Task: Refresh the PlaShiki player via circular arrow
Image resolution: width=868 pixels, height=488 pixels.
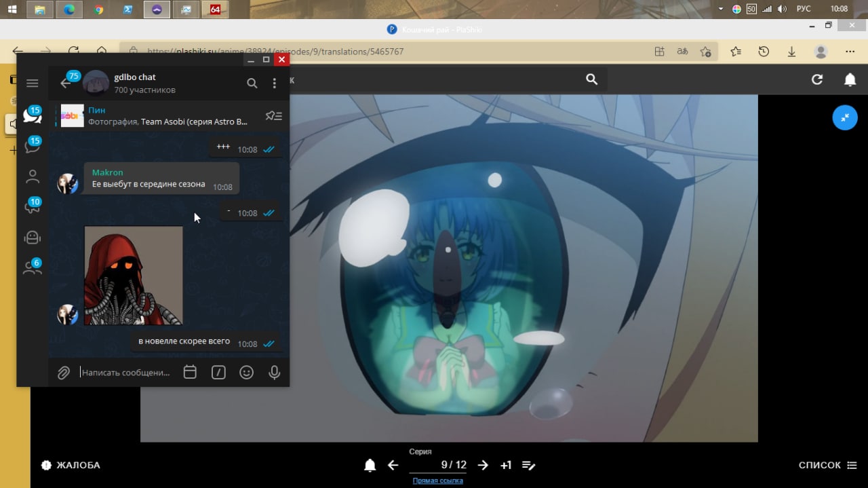Action: (x=817, y=79)
